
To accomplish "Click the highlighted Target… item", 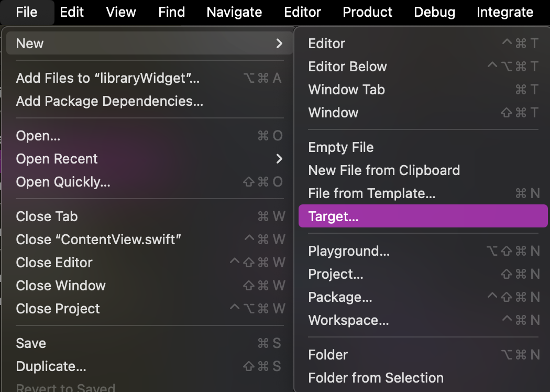I will click(x=423, y=216).
